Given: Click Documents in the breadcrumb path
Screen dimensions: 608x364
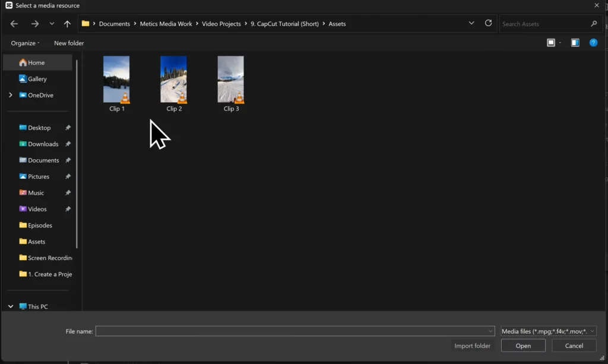Looking at the screenshot, I should 115,24.
